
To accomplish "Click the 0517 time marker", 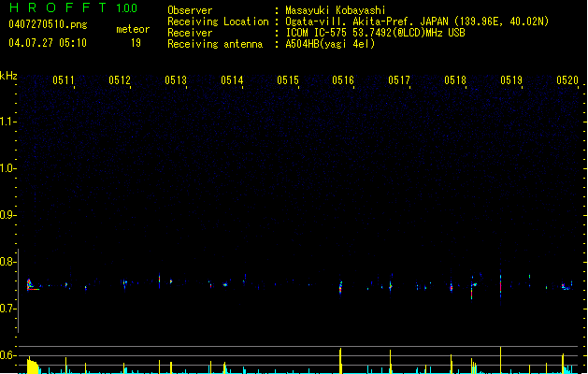I will click(x=399, y=80).
